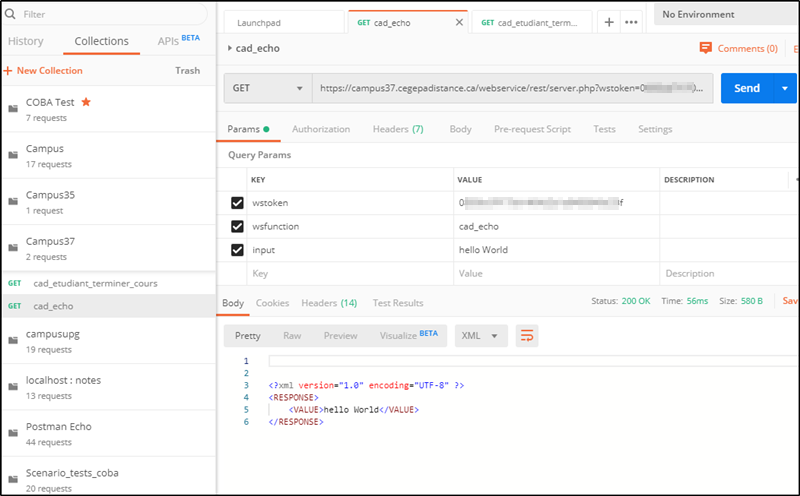
Task: Disable the input parameter checkbox
Action: (x=237, y=250)
